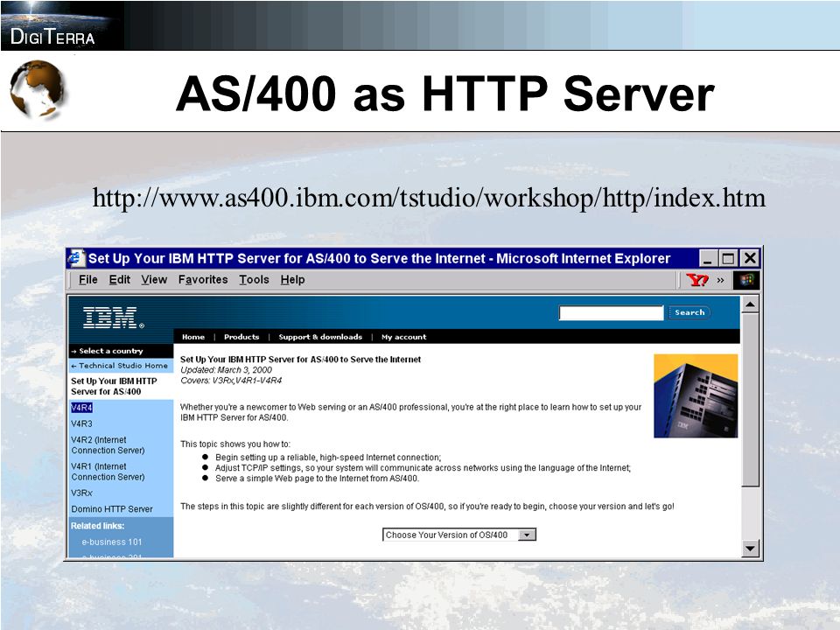Open the Edit menu
The height and width of the screenshot is (630, 840).
(x=120, y=280)
